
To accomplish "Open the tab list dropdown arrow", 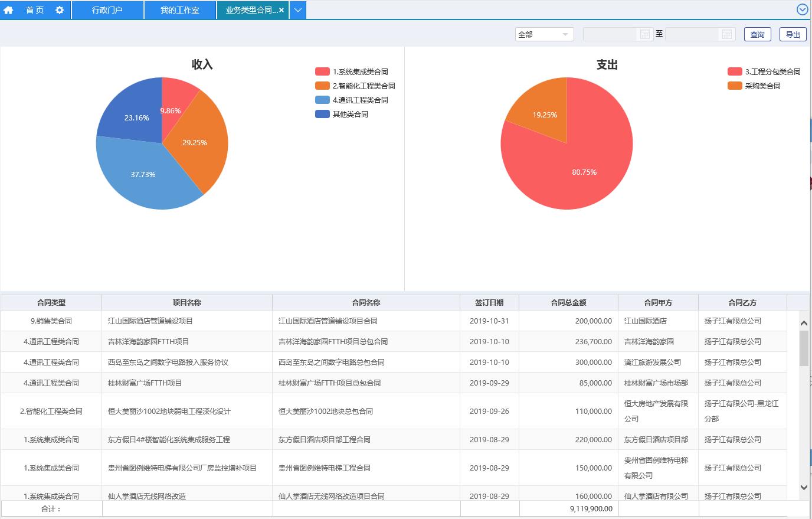I will tap(298, 10).
